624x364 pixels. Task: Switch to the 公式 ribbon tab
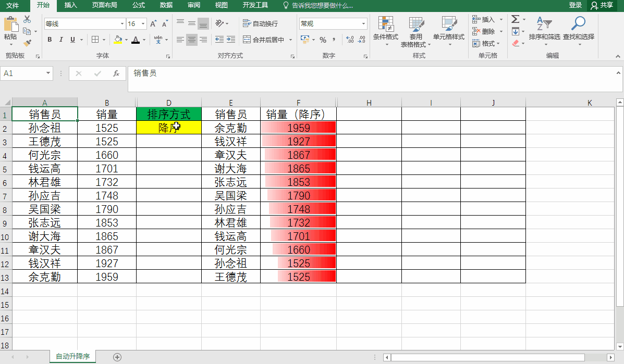pyautogui.click(x=139, y=5)
